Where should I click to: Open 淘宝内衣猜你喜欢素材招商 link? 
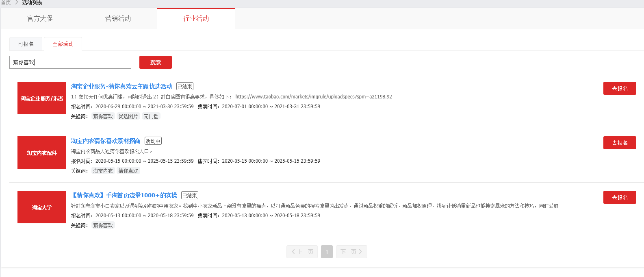coord(106,141)
